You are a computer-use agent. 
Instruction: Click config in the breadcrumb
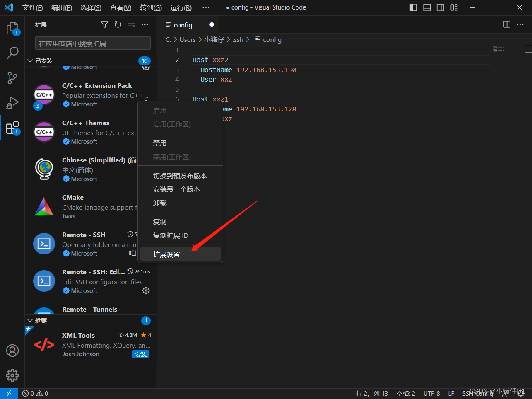272,39
